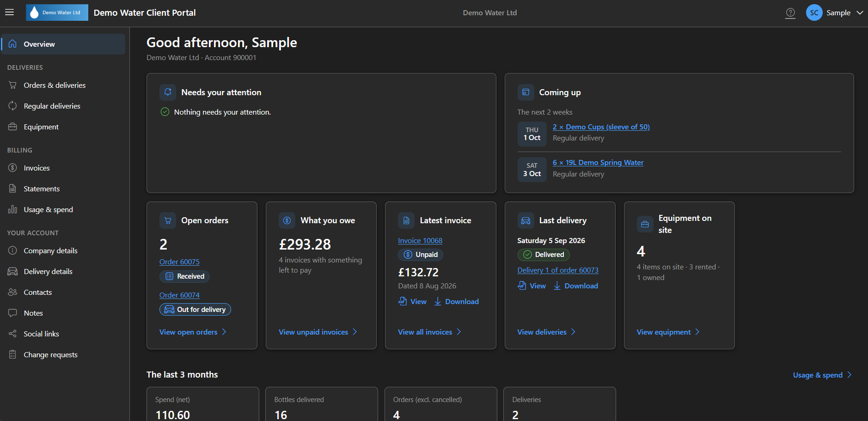Open Invoice 10068 link
868x421 pixels.
point(420,241)
